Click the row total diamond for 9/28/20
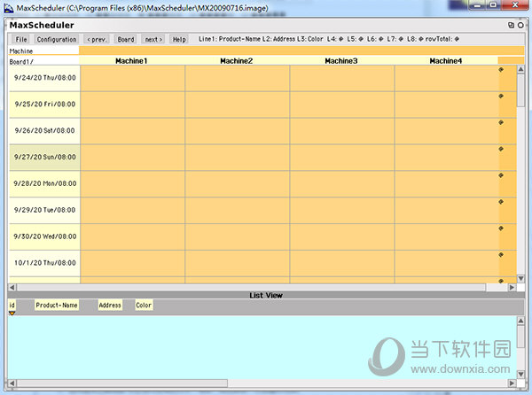 click(501, 175)
